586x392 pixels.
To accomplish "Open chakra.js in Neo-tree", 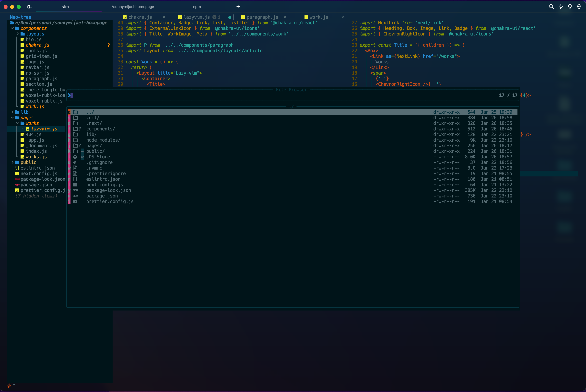I will 37,45.
